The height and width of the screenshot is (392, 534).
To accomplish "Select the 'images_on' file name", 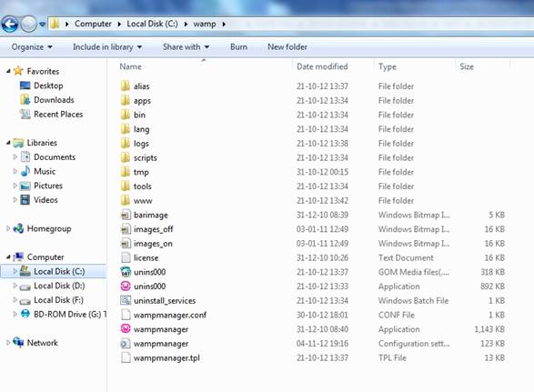I will [x=153, y=244].
